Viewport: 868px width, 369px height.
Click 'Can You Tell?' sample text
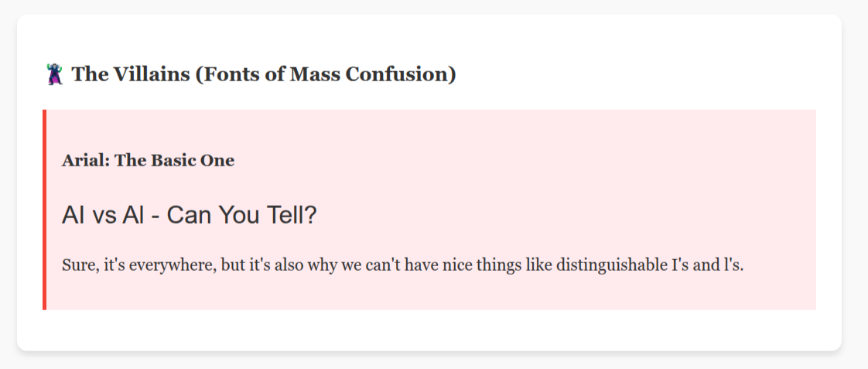tap(242, 214)
